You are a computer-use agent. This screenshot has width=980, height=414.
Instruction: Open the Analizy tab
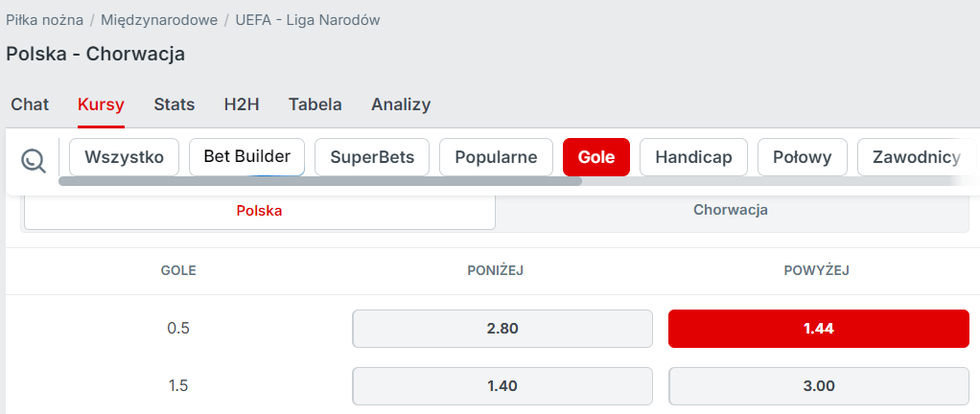coord(401,104)
